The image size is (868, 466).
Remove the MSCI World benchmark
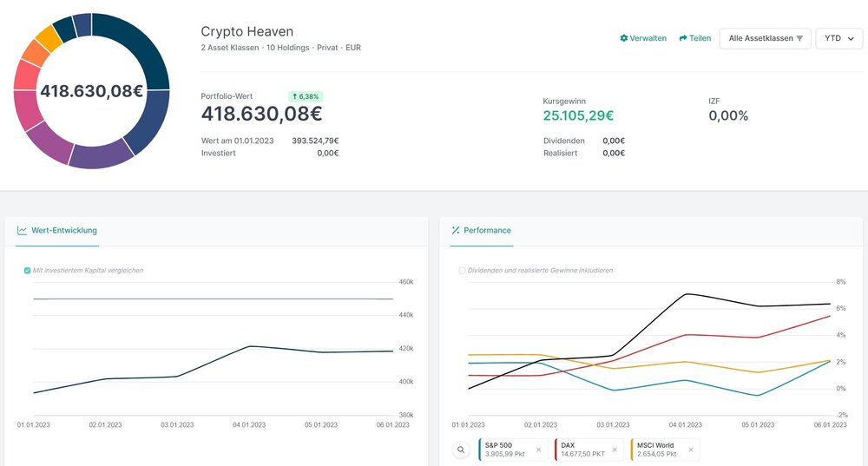click(691, 450)
